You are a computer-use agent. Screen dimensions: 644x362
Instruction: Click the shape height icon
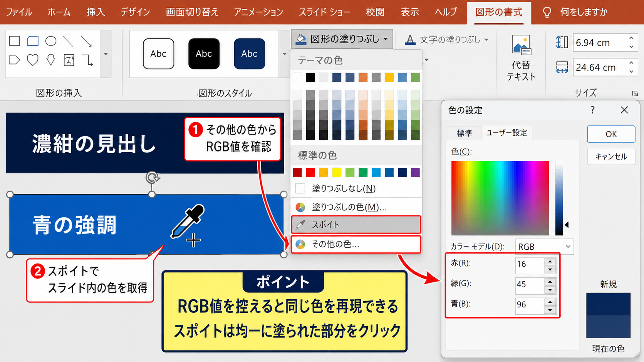[x=562, y=42]
